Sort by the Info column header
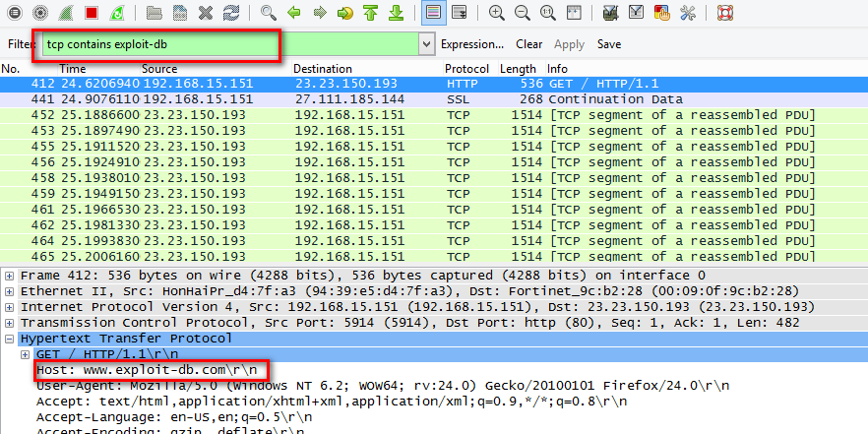Viewport: 868px width, 434px height. point(707,69)
